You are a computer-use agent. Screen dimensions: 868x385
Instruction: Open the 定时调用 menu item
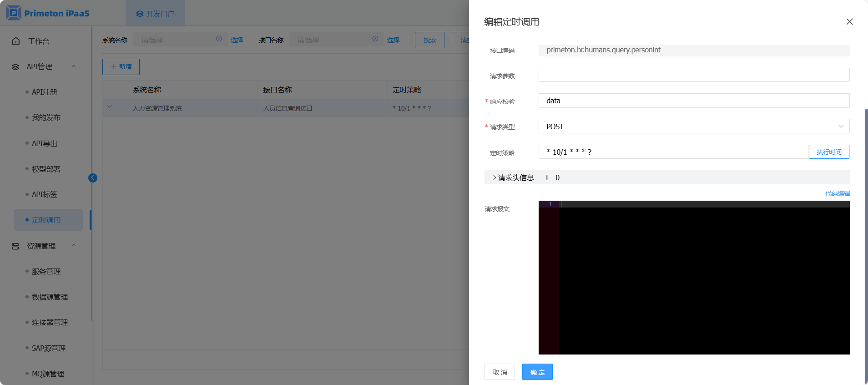click(46, 220)
